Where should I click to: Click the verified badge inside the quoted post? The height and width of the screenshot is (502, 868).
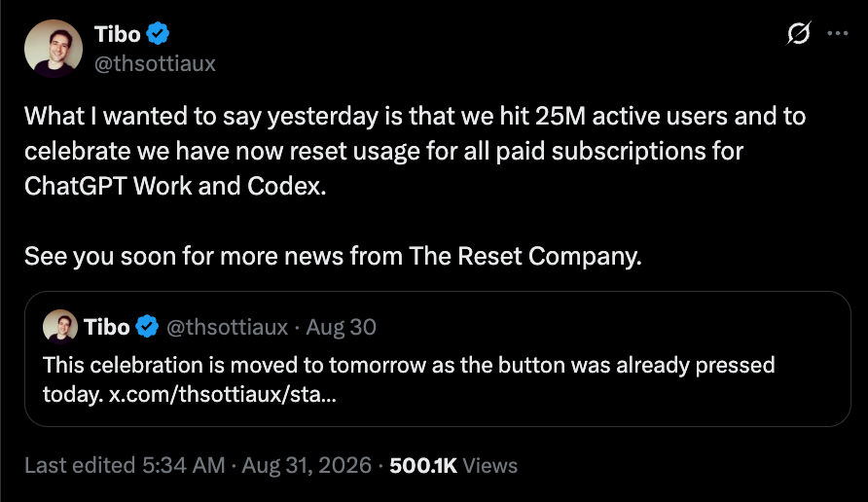pyautogui.click(x=147, y=327)
